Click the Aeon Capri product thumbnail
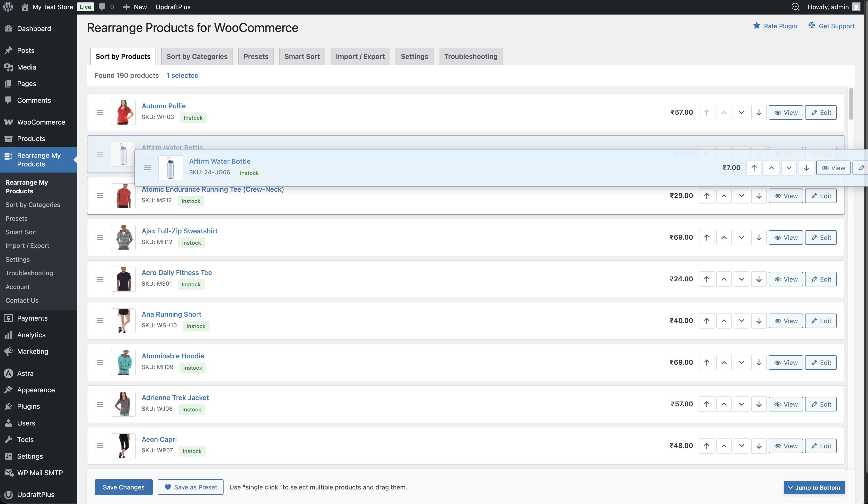This screenshot has height=504, width=868. (x=123, y=446)
